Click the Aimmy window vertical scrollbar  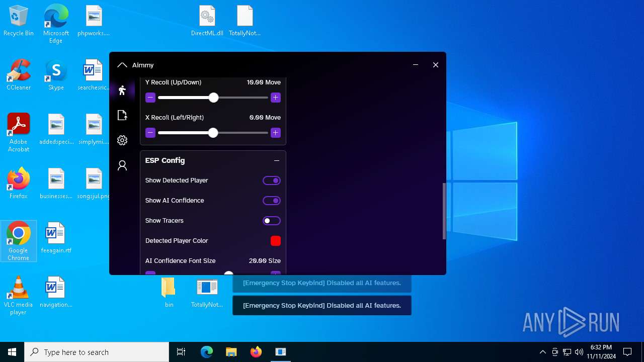tap(444, 211)
